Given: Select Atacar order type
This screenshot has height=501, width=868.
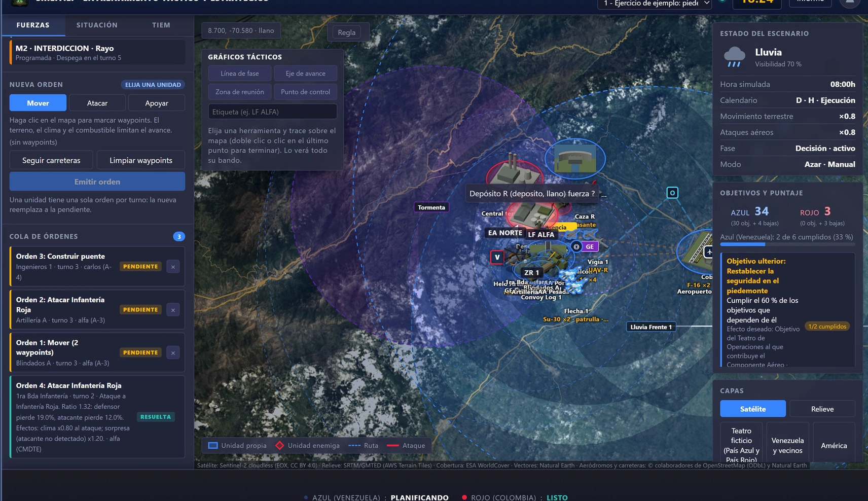Looking at the screenshot, I should coord(97,103).
